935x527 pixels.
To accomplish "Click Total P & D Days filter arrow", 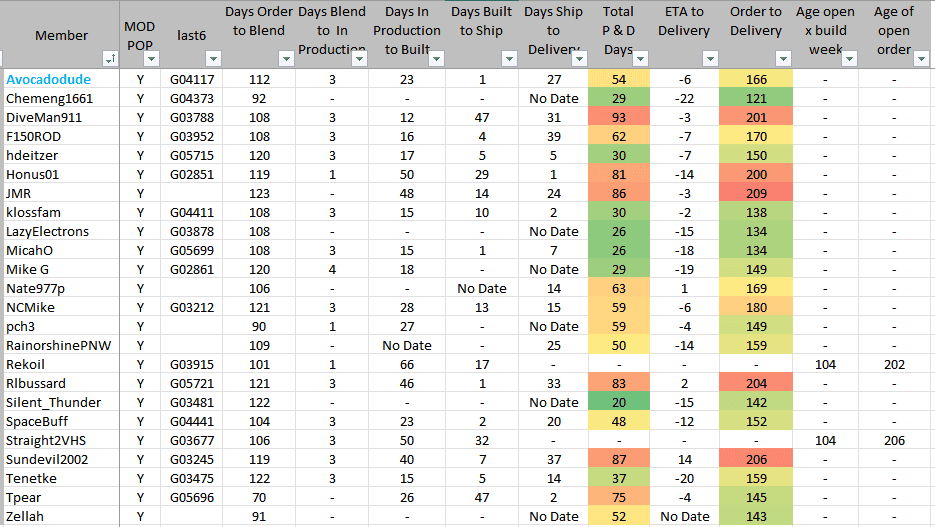I will point(640,59).
